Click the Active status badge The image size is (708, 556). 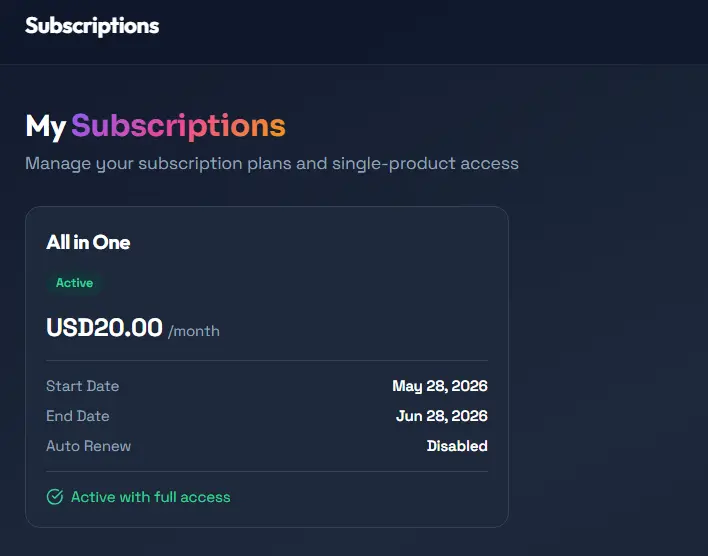tap(75, 283)
